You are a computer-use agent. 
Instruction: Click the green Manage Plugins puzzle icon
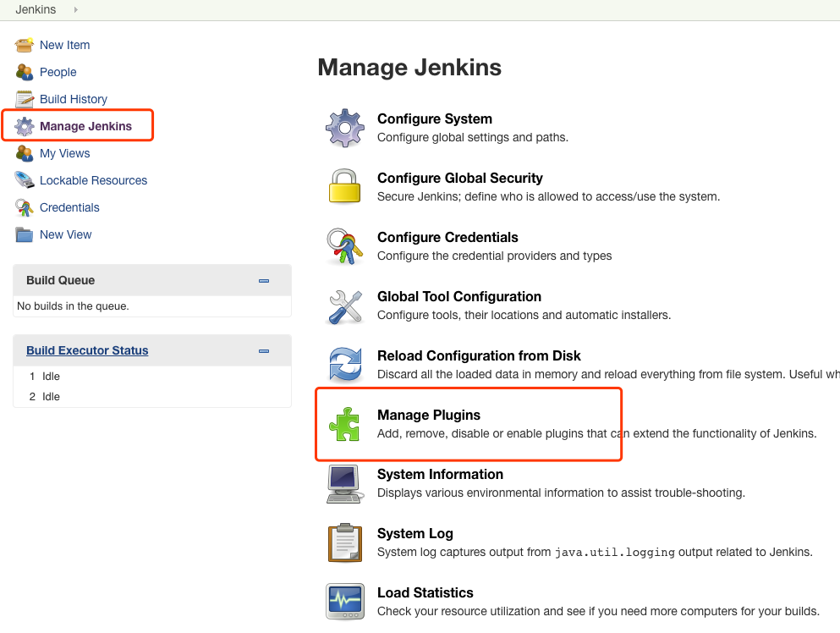coord(344,424)
